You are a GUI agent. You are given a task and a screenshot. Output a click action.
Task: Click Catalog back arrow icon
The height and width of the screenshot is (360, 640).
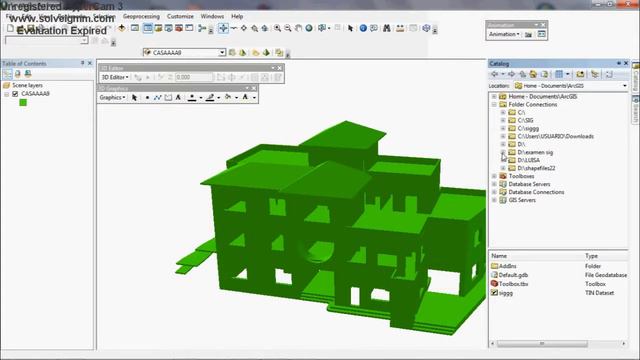(495, 74)
